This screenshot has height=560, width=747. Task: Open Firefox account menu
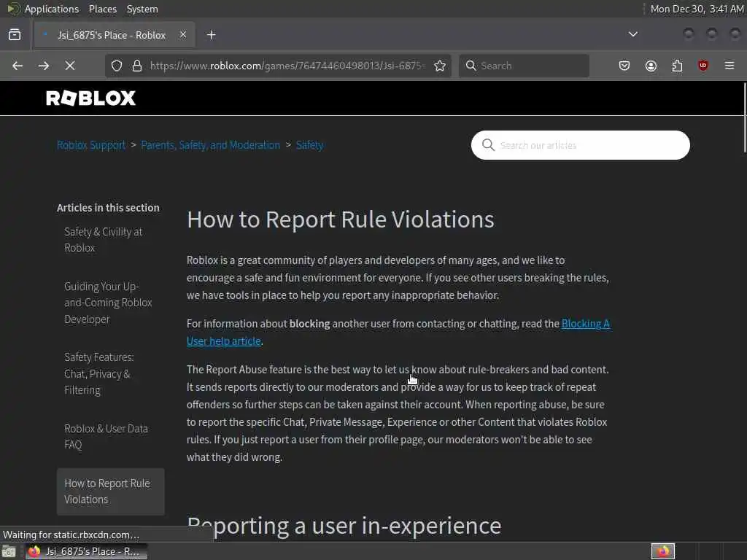(x=651, y=66)
